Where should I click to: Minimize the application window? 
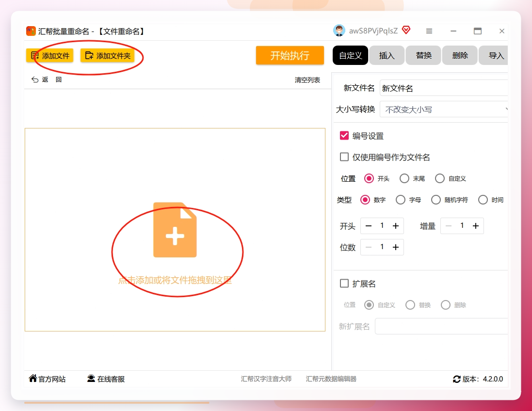(x=453, y=31)
